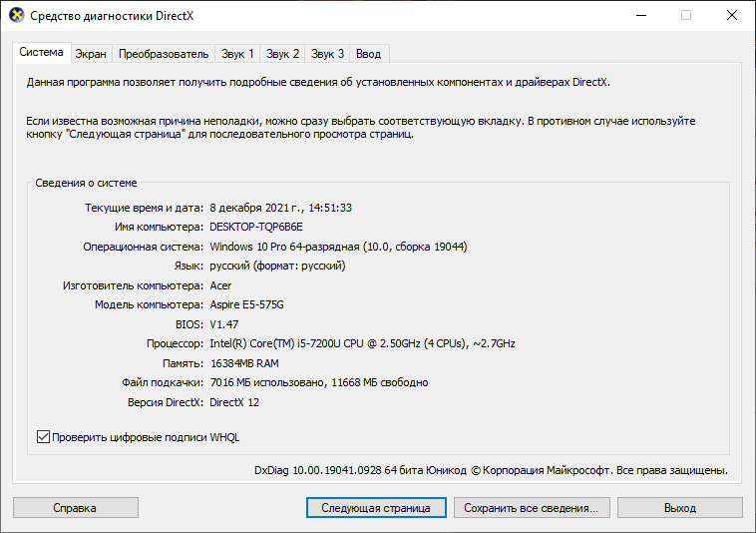Click DirectX version value DirectX 12
This screenshot has width=756, height=533.
pyautogui.click(x=234, y=402)
